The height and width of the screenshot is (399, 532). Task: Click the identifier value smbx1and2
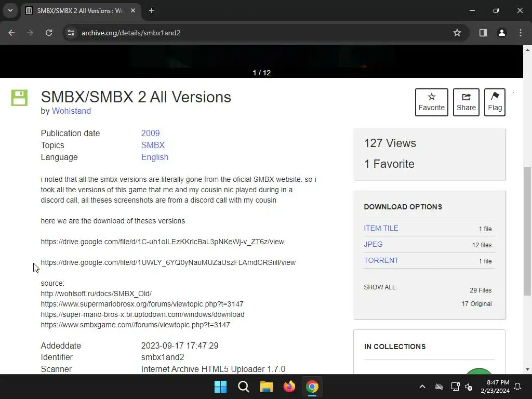(x=163, y=357)
